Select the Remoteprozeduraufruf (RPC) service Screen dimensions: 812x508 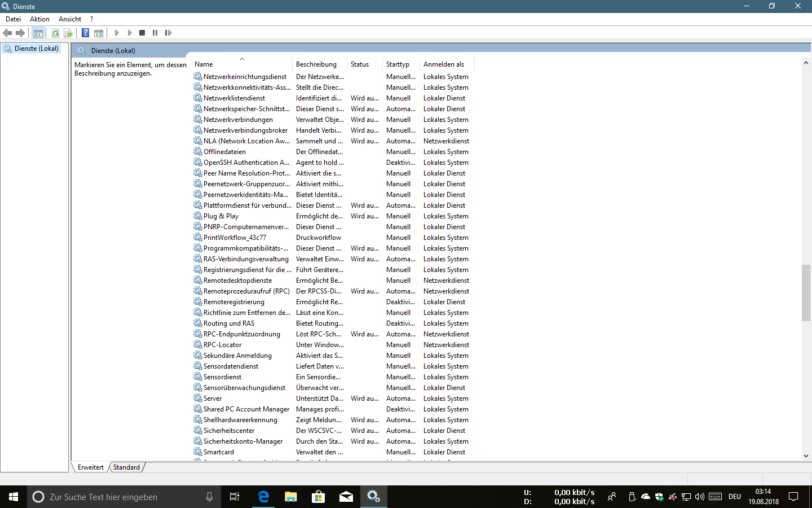coord(246,291)
